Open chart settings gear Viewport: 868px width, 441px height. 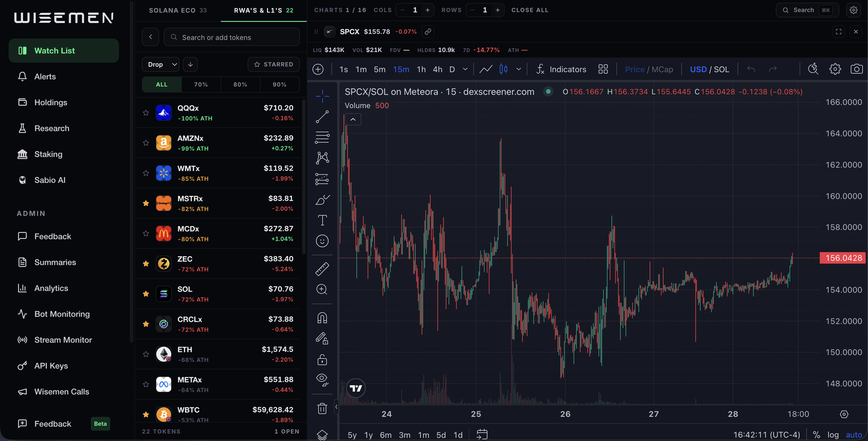click(x=835, y=70)
